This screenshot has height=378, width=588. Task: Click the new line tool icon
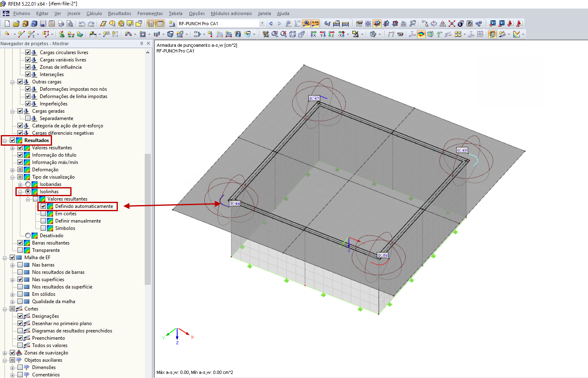click(x=21, y=34)
